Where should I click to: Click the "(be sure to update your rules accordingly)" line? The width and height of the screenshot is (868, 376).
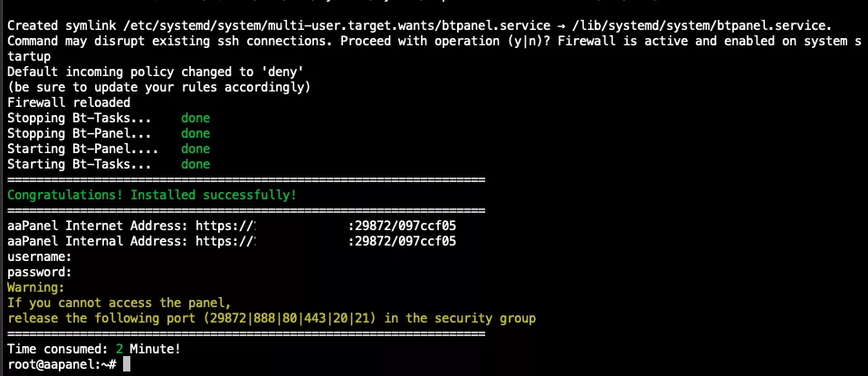pyautogui.click(x=158, y=87)
